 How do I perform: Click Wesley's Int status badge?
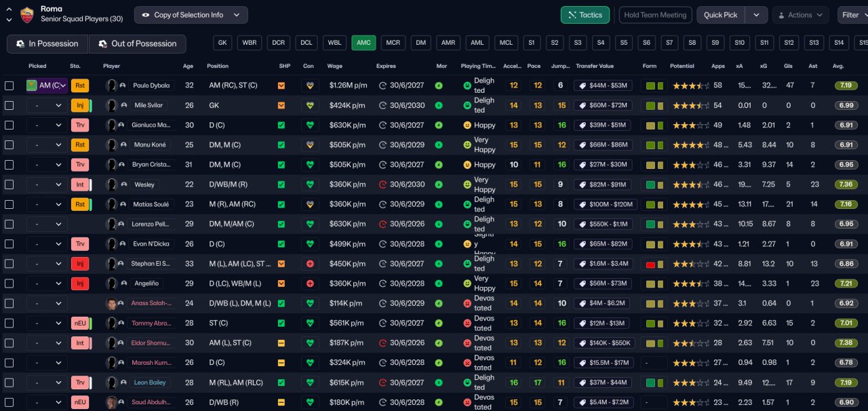[79, 184]
